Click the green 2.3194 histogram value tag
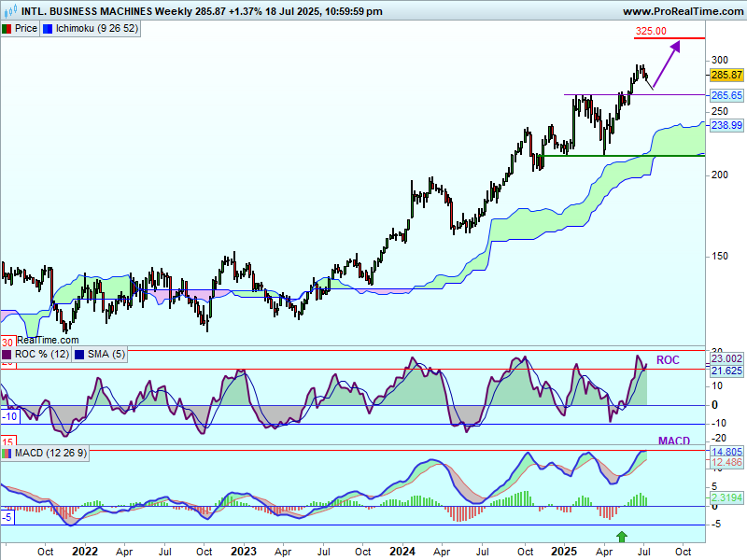This screenshot has width=747, height=560. [x=726, y=497]
